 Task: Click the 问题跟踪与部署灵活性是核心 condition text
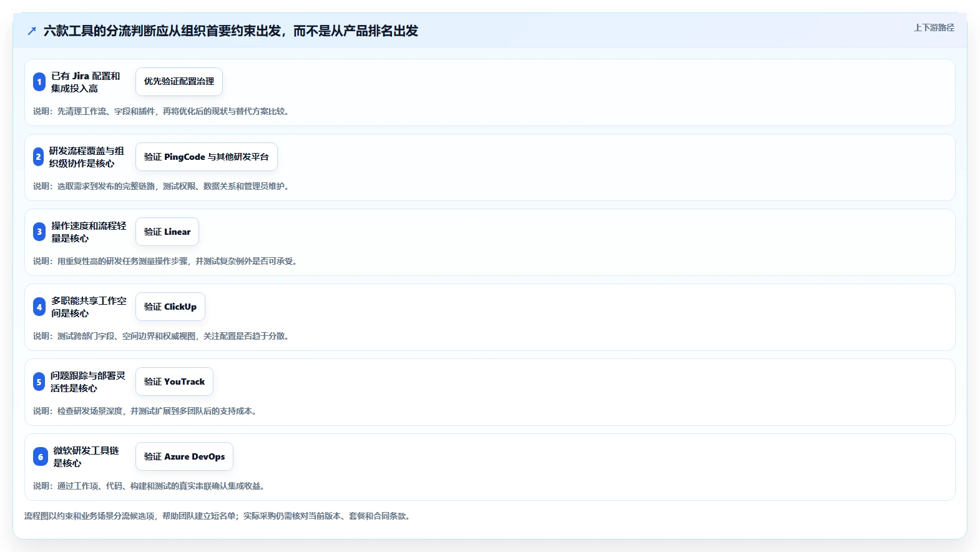(x=88, y=382)
